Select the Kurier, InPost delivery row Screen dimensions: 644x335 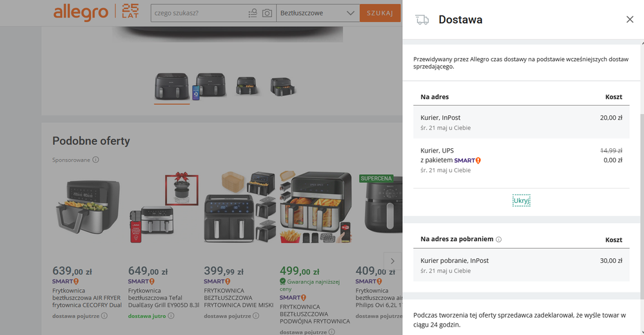pyautogui.click(x=522, y=122)
